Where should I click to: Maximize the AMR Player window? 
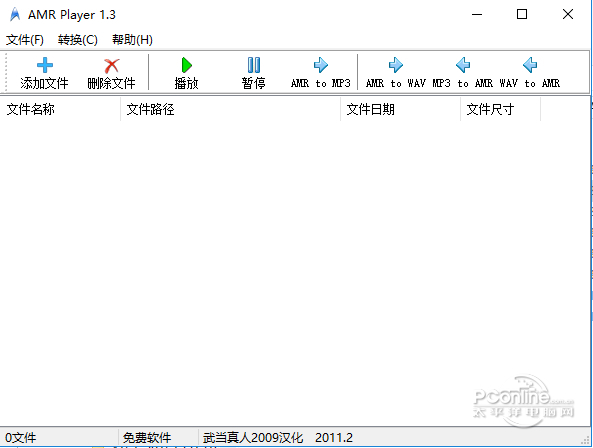(522, 15)
